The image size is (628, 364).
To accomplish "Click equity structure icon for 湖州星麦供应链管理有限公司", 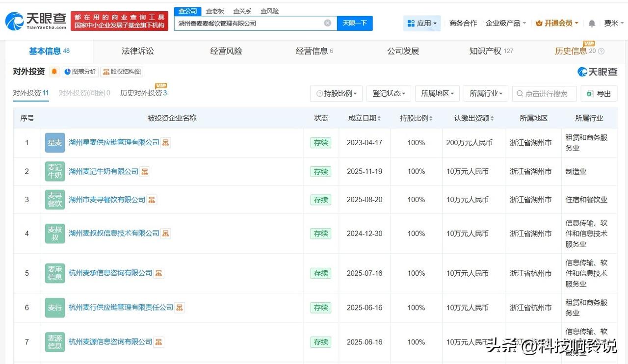I will coord(166,143).
